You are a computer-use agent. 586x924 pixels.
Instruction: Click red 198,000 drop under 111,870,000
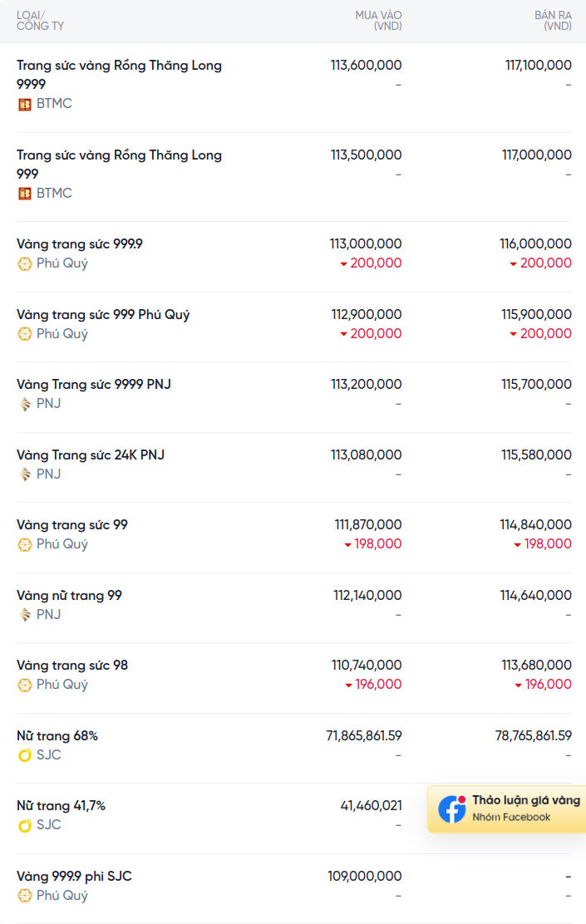tap(373, 544)
